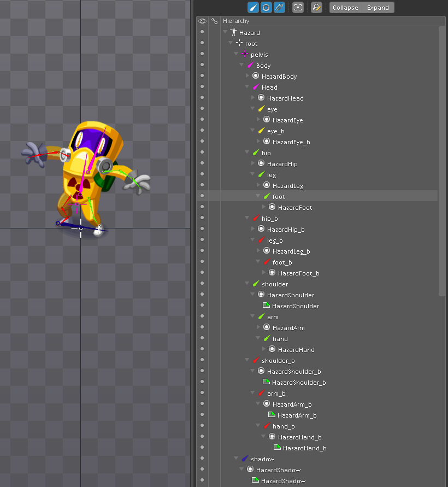The image size is (448, 487).
Task: Click the center-on-selection frame icon
Action: point(298,8)
